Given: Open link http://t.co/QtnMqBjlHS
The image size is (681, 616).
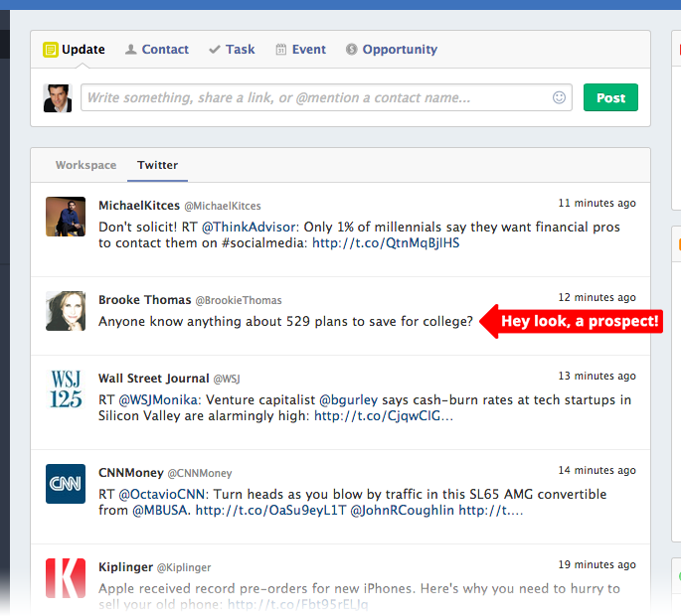Looking at the screenshot, I should point(386,243).
